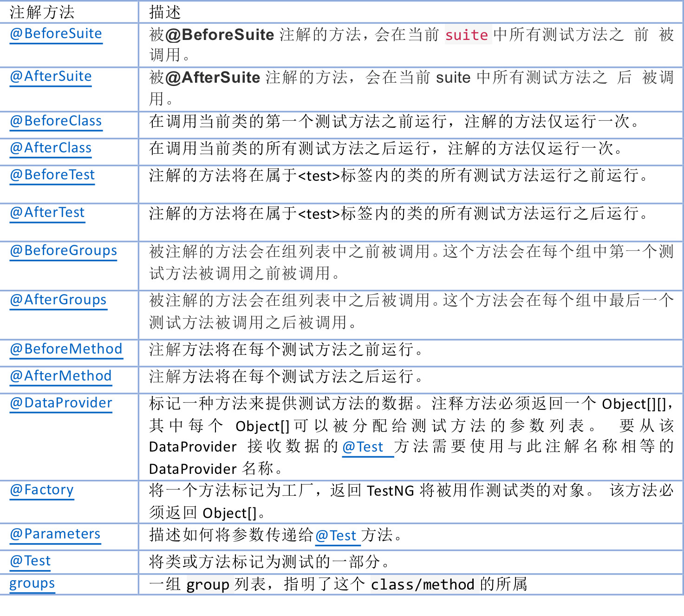Open the @BeforeSuite annotation link
This screenshot has width=684, height=616.
(x=56, y=34)
